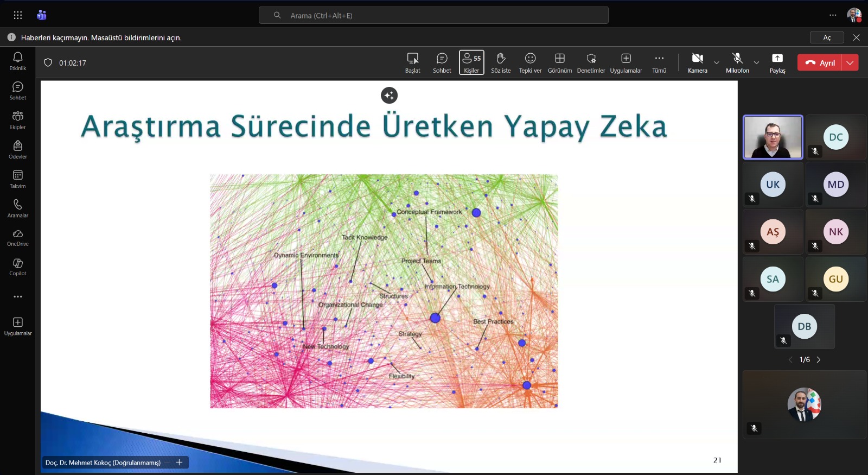Image resolution: width=868 pixels, height=475 pixels.
Task: Open the Kişiler participants panel
Action: (x=471, y=62)
